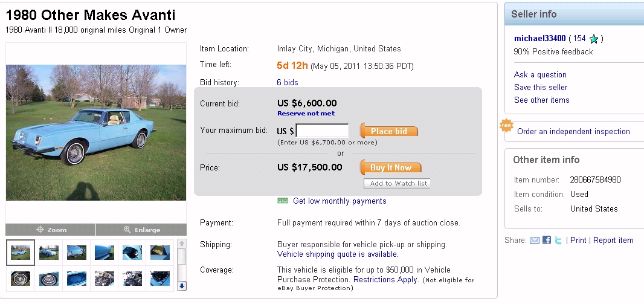Zoom the main car photo
The height and width of the screenshot is (304, 644).
click(x=51, y=230)
